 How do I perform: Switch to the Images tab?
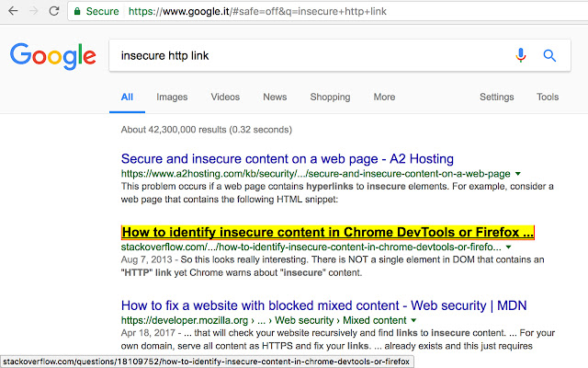(x=172, y=97)
